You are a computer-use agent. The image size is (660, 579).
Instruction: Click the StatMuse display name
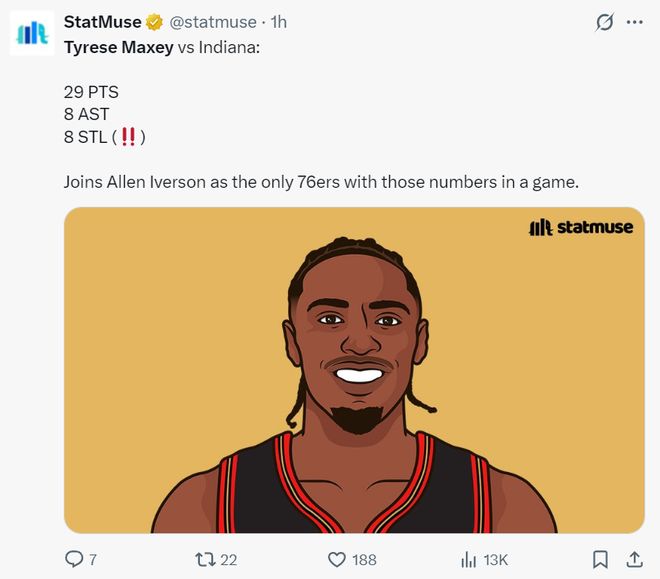[102, 23]
